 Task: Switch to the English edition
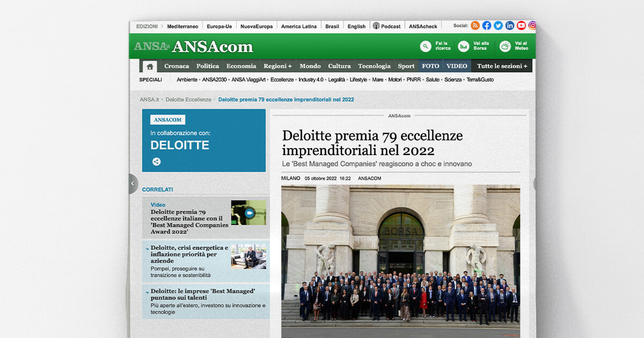point(356,26)
